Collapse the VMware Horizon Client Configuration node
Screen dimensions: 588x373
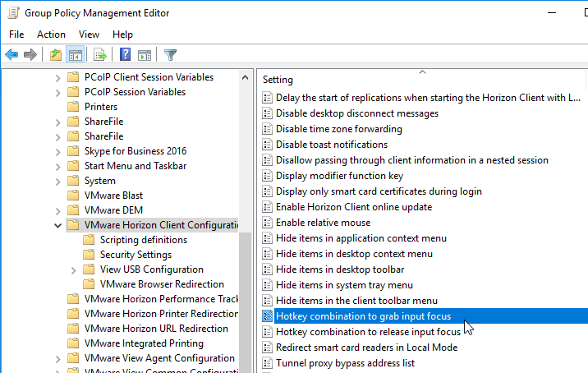[x=57, y=225]
